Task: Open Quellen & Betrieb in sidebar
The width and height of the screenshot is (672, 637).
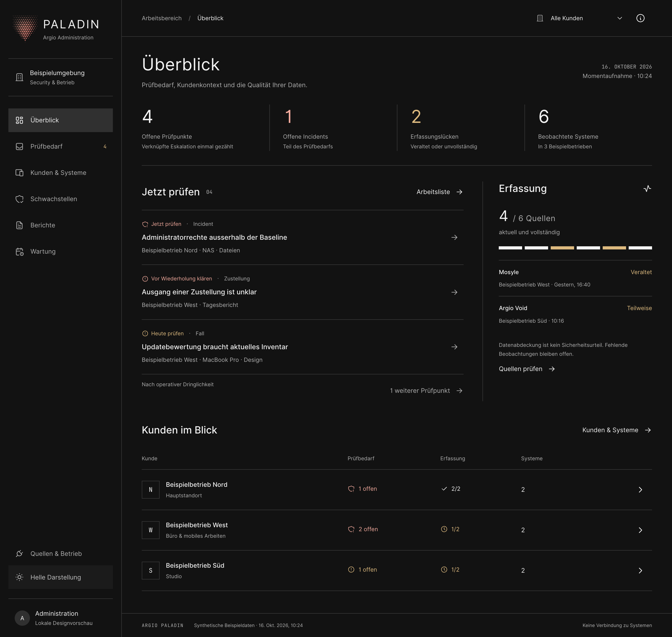Action: [60, 554]
